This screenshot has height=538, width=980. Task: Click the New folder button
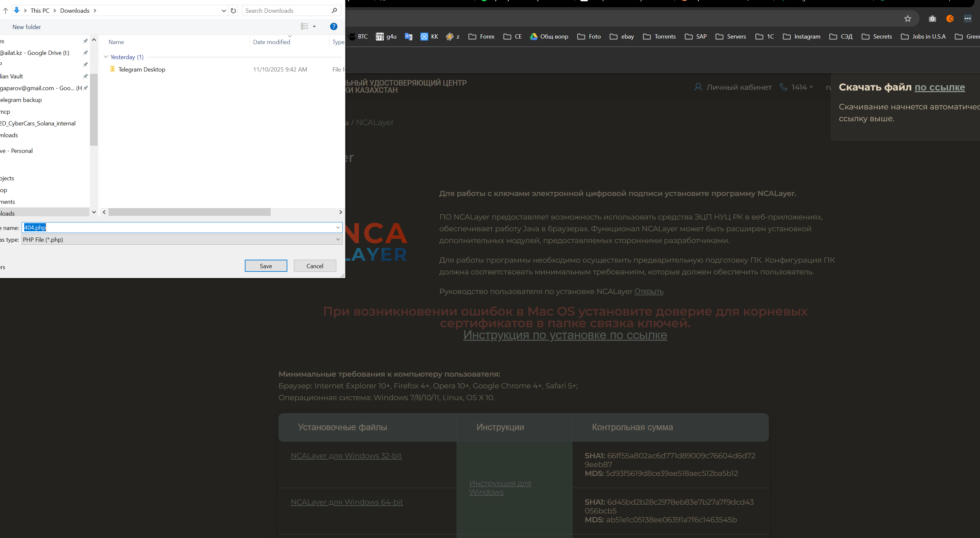click(26, 27)
